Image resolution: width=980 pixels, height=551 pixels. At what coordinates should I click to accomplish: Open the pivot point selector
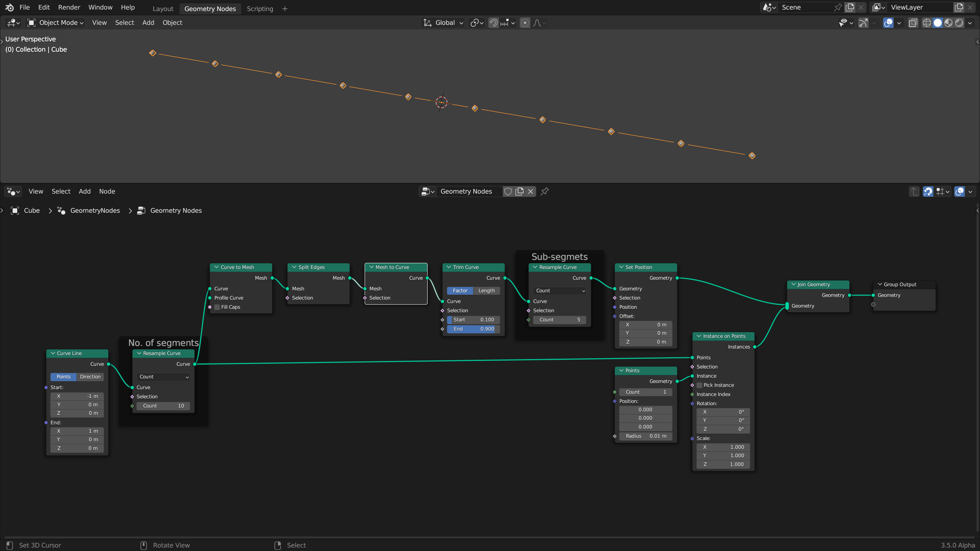click(477, 23)
